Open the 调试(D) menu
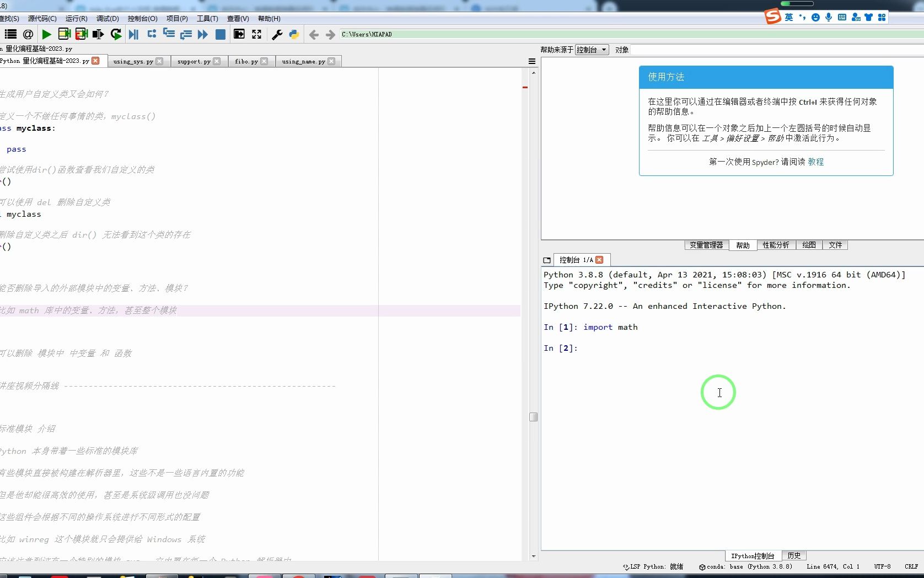Screen dimensions: 924x578 108,19
